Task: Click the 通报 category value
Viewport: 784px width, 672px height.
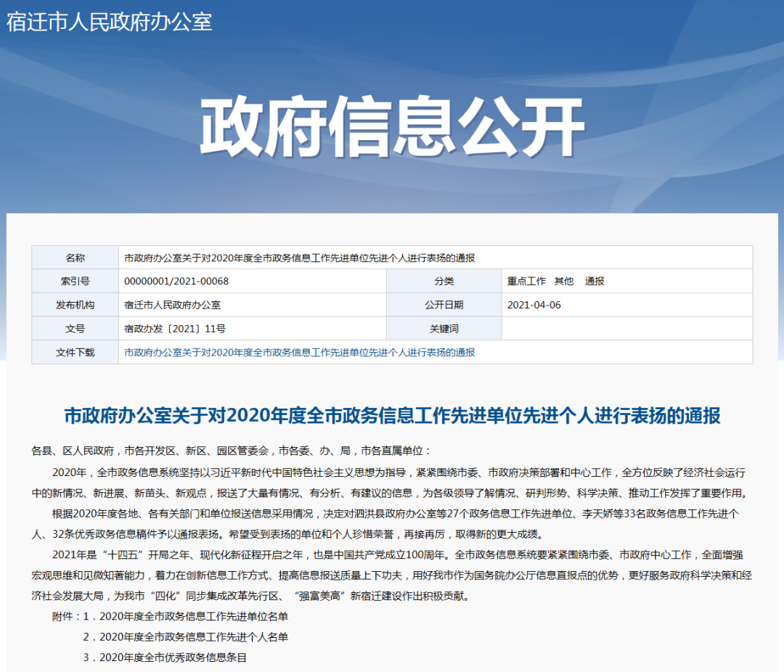Action: (595, 282)
